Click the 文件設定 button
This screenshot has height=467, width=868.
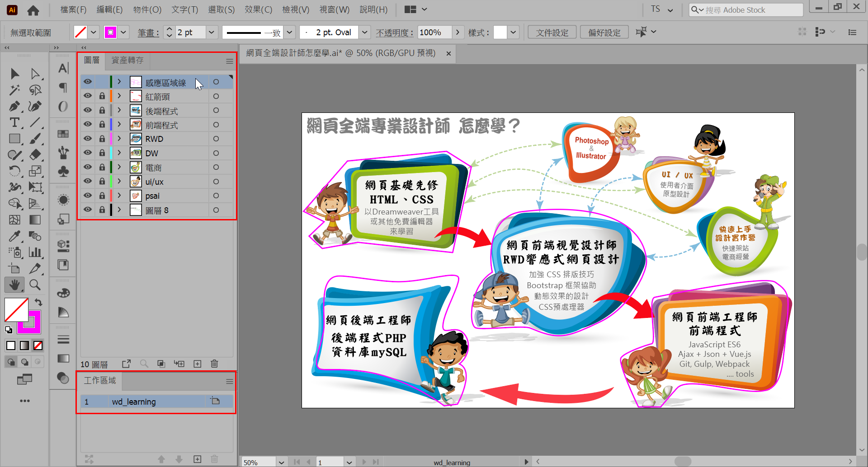[x=552, y=33]
